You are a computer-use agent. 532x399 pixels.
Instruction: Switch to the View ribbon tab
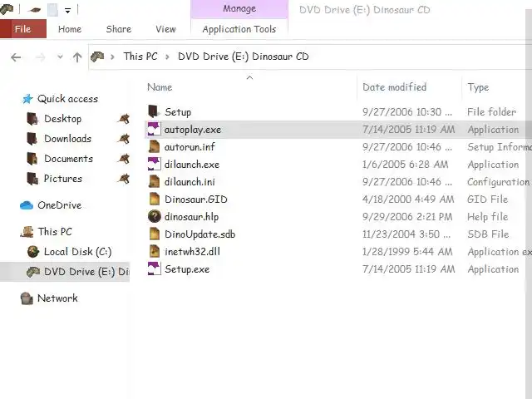pyautogui.click(x=165, y=29)
